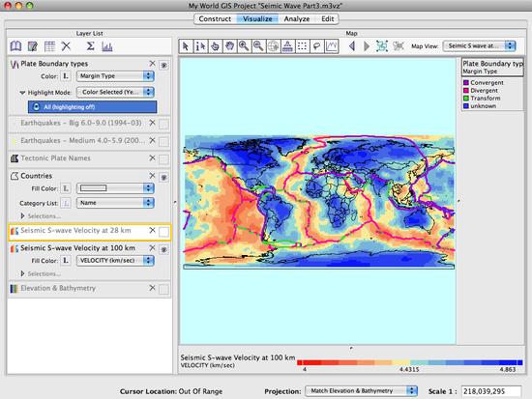
Task: Select the All (highlighting off) option
Action: [92, 107]
